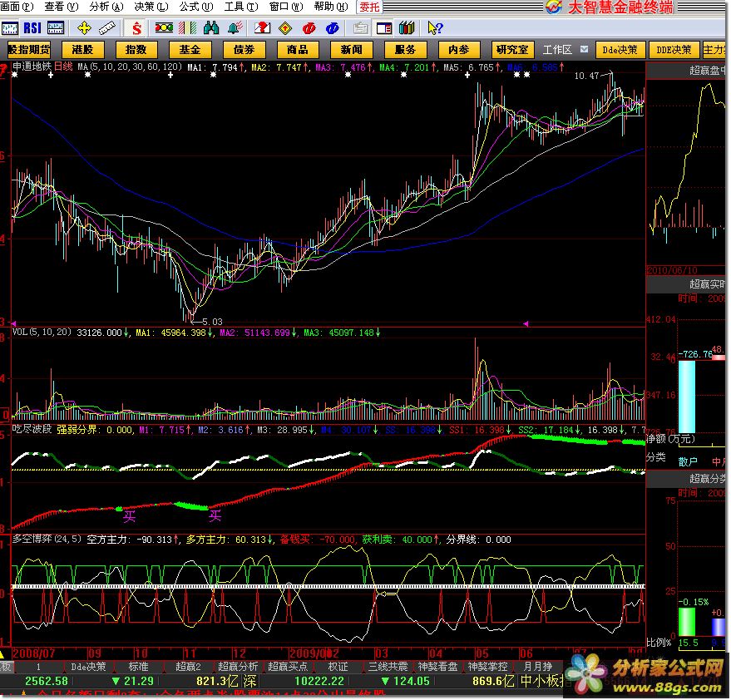The width and height of the screenshot is (731, 700).
Task: Click the 日线 period label
Action: tap(63, 67)
